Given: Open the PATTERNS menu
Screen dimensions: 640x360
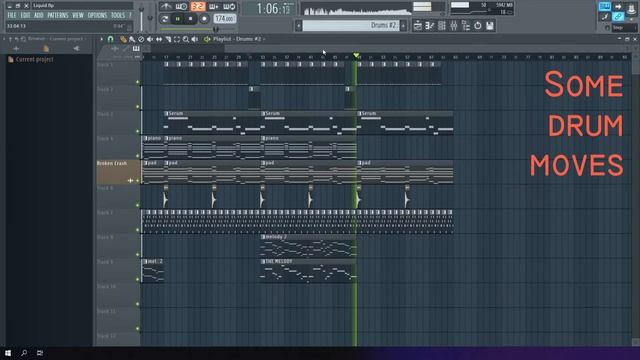Looking at the screenshot, I should pyautogui.click(x=58, y=16).
